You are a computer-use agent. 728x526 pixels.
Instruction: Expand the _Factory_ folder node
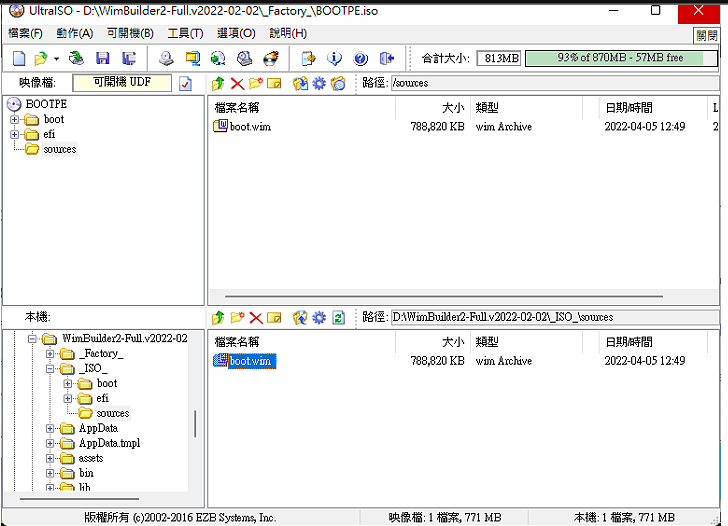pyautogui.click(x=50, y=354)
